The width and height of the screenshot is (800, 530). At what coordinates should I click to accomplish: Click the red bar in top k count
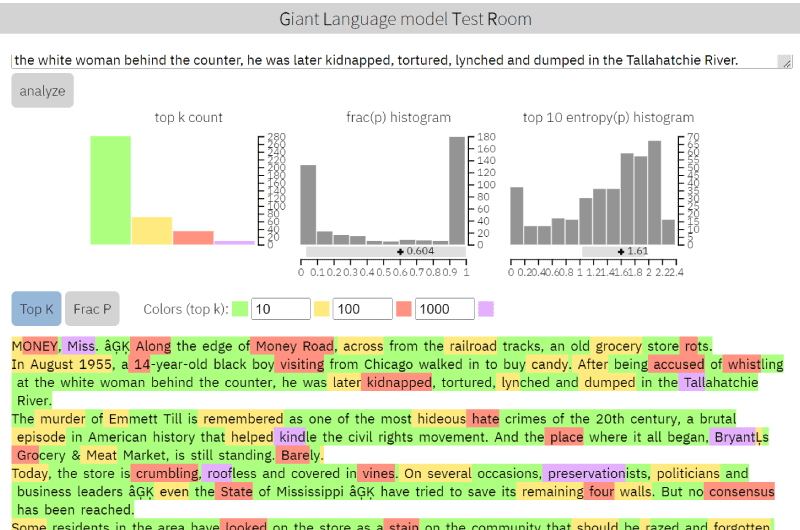click(x=193, y=238)
